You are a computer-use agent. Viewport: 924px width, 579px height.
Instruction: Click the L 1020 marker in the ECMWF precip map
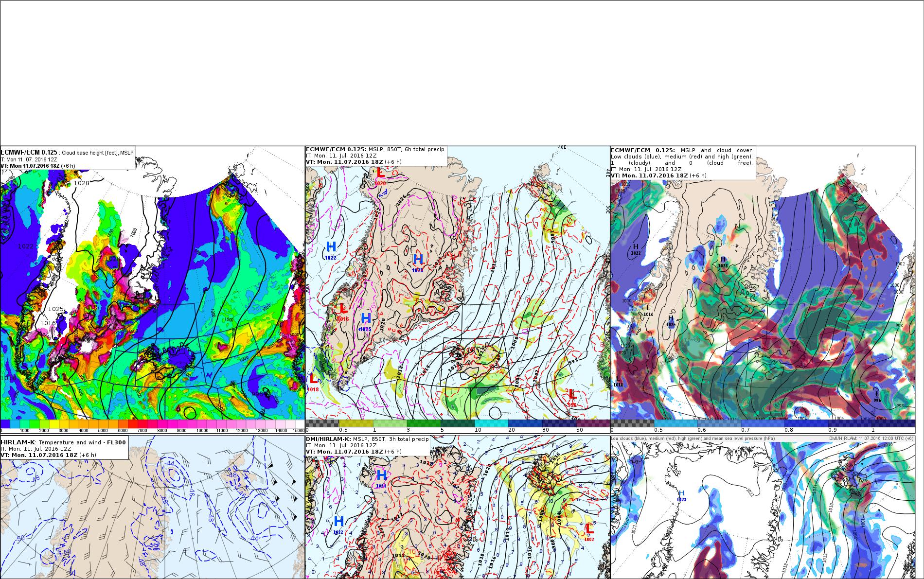380,176
